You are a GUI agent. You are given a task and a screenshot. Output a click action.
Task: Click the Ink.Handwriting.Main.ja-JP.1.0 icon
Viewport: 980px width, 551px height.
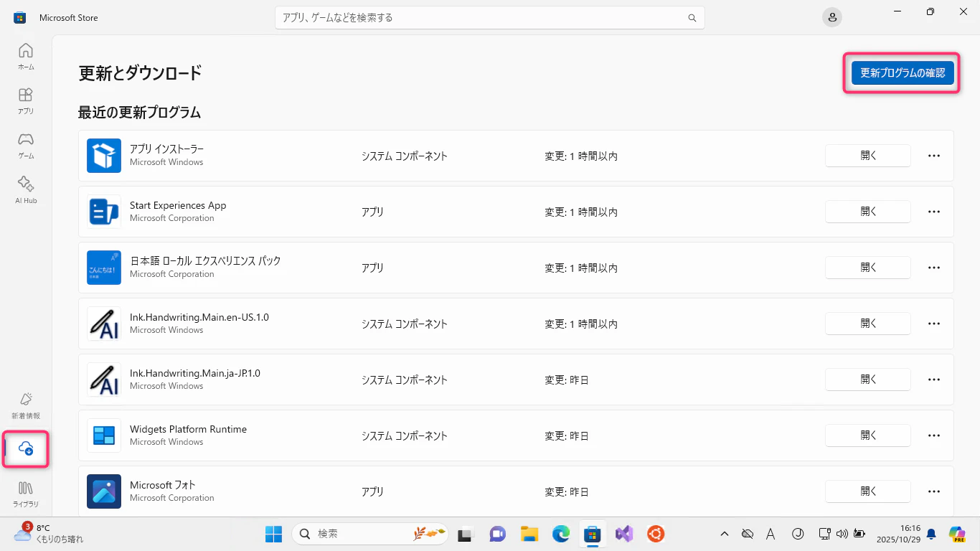104,380
